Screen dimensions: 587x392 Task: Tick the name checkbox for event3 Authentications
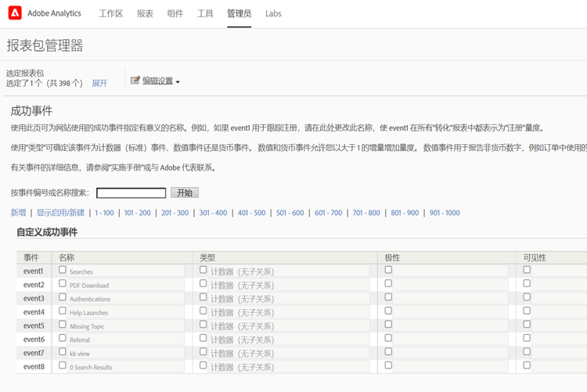63,297
